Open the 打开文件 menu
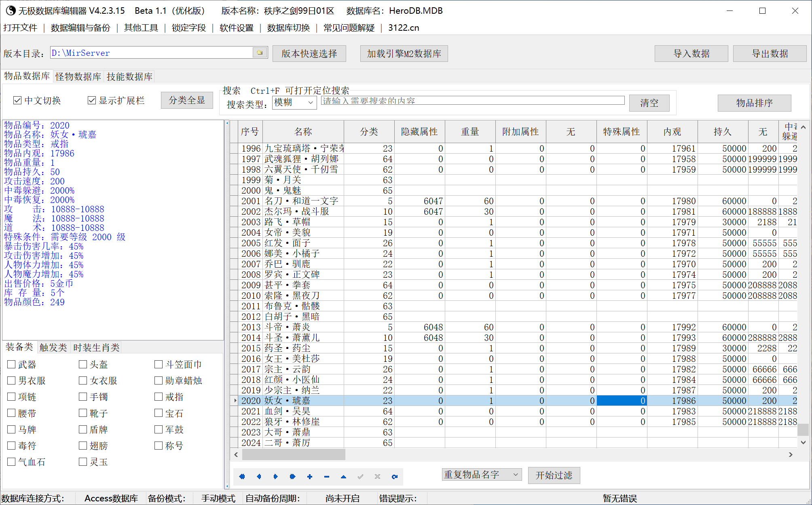 tap(20, 27)
